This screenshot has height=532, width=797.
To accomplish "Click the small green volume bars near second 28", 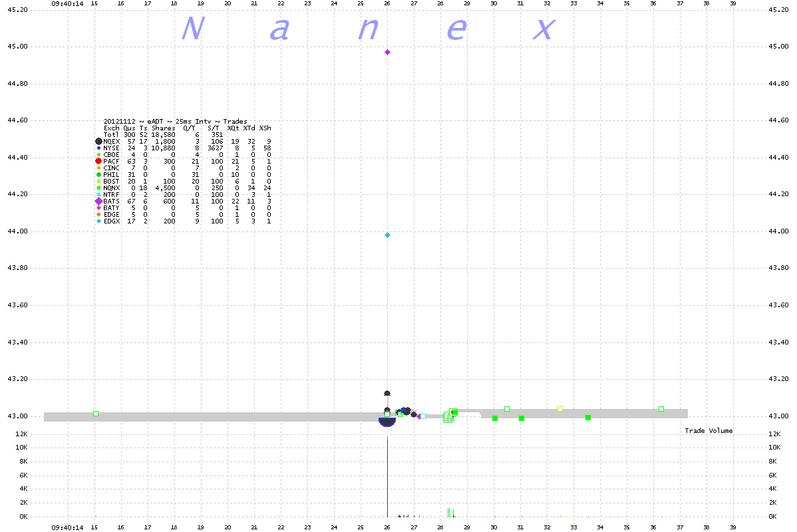I will click(450, 512).
